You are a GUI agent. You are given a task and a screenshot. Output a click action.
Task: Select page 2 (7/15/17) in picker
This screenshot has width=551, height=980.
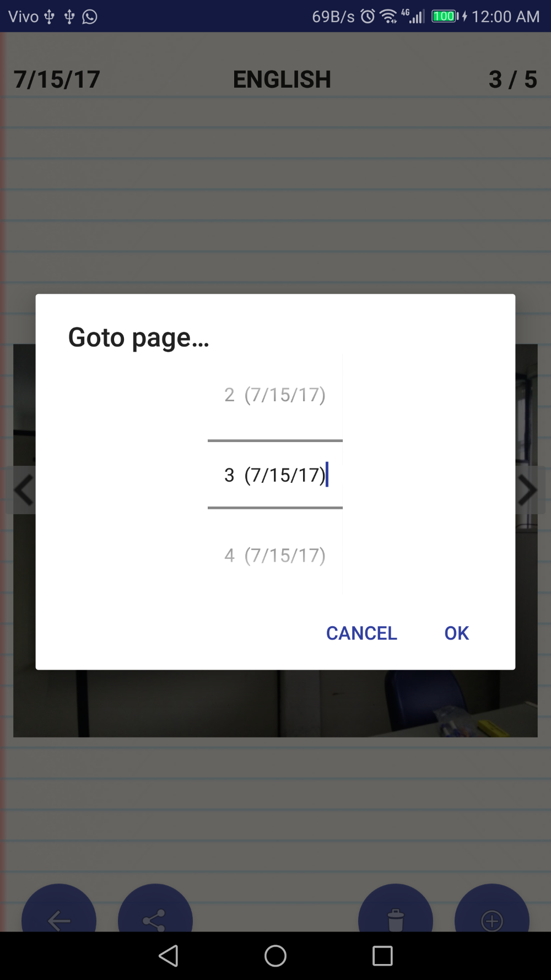[275, 395]
